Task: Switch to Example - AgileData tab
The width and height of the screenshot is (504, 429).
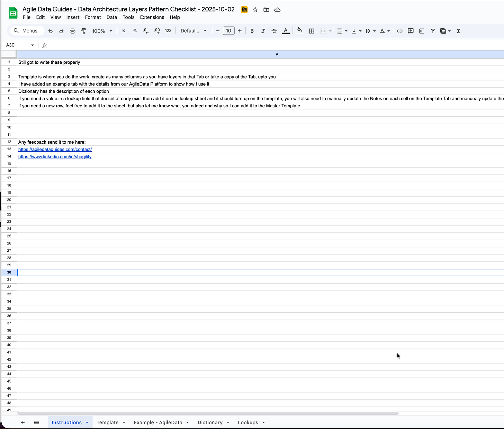Action: tap(158, 422)
